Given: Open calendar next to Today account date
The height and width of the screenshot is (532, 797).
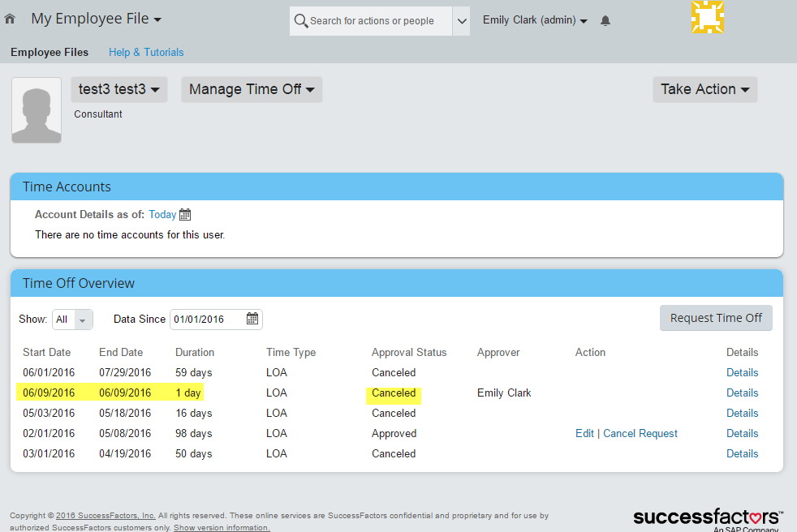Looking at the screenshot, I should (185, 214).
